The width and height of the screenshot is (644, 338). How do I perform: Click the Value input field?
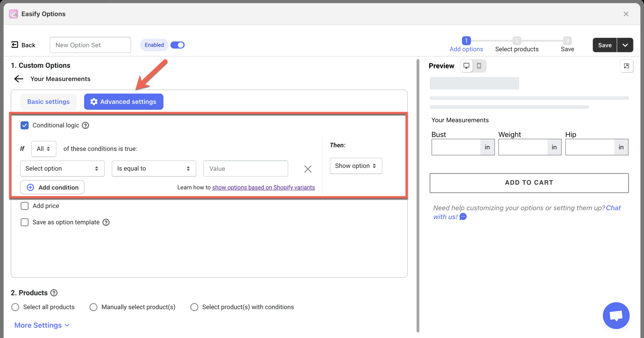pos(246,168)
